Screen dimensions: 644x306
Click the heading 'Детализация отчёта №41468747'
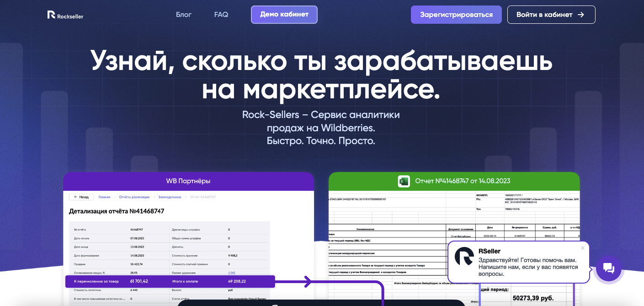(117, 211)
